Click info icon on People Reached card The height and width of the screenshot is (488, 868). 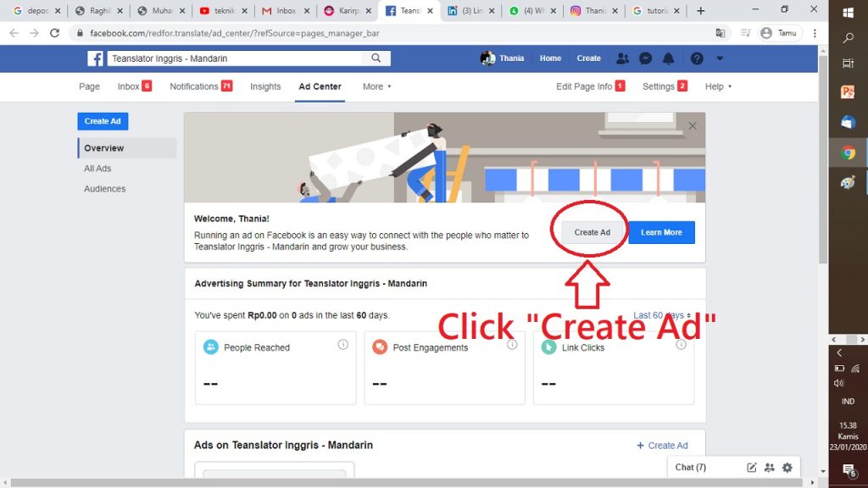[x=343, y=345]
